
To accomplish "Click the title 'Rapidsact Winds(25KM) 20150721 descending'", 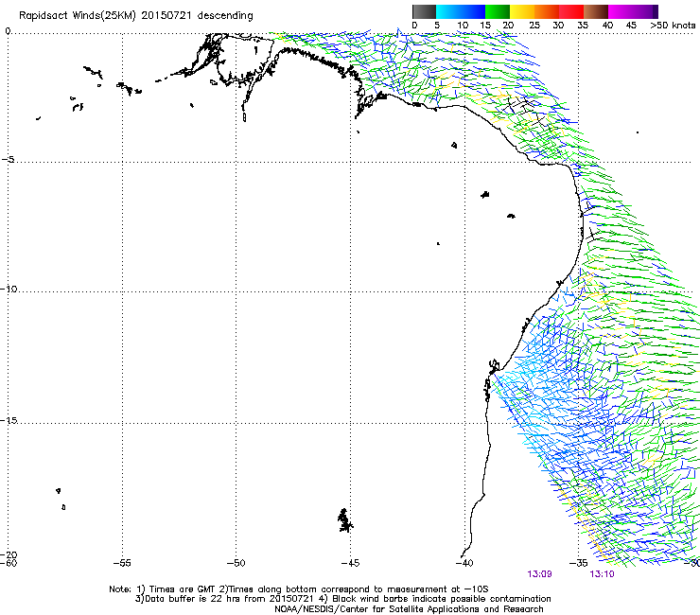I will 136,16.
